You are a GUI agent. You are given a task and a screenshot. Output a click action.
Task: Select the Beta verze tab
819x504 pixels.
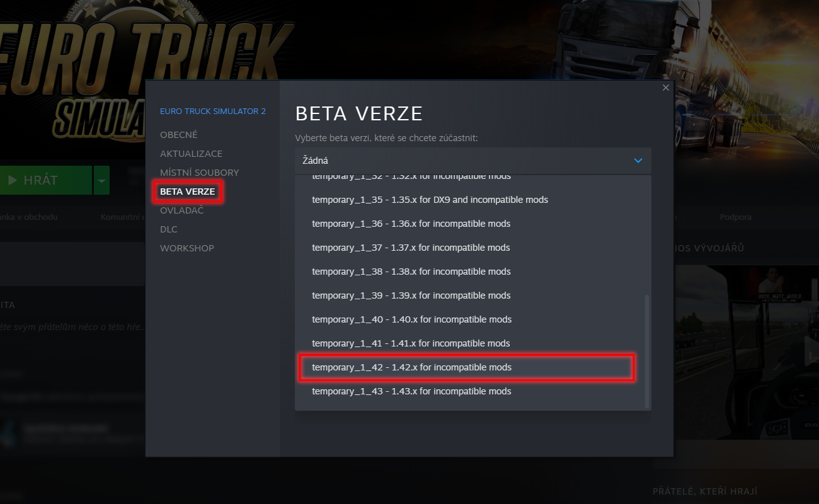[188, 192]
